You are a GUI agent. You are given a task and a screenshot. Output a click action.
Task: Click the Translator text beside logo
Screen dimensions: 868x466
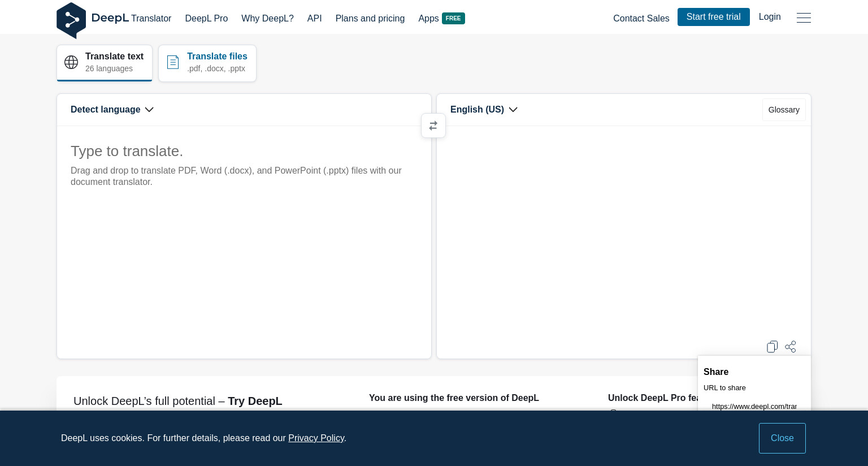point(151,18)
